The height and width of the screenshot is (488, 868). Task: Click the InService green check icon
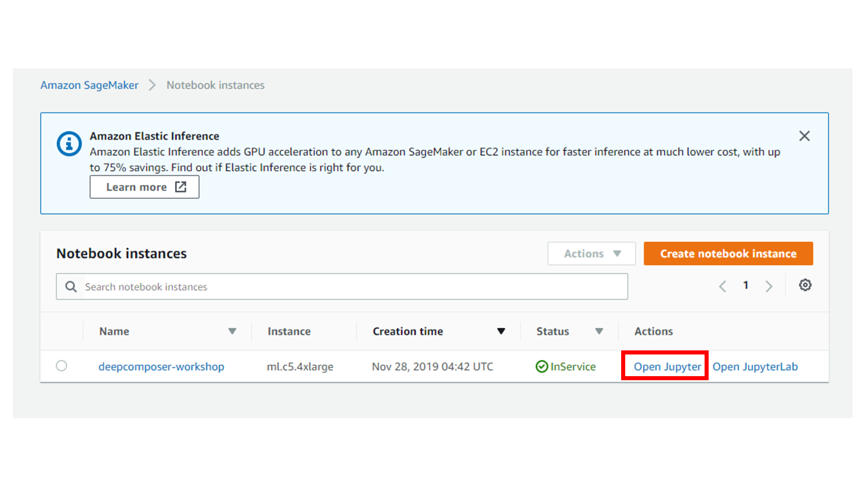click(x=542, y=367)
